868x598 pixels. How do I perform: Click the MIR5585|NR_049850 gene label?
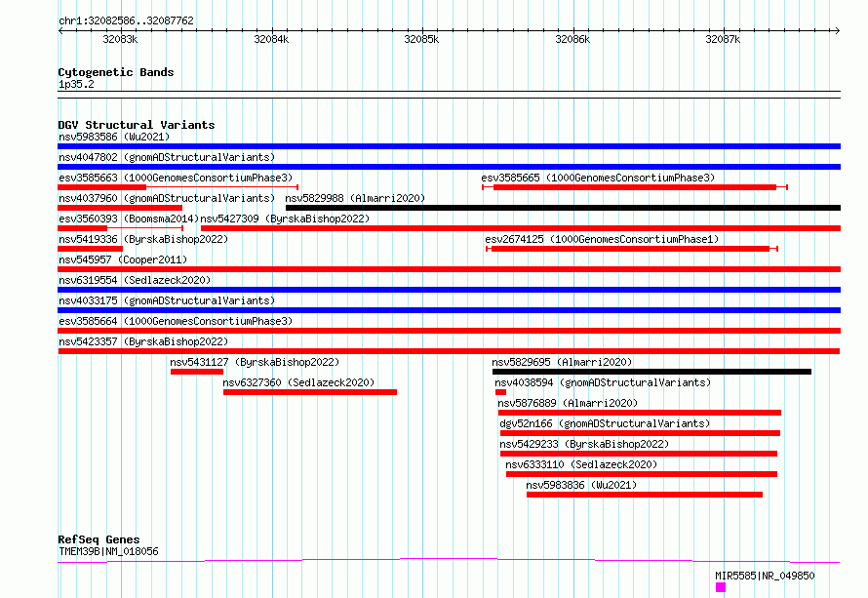click(x=765, y=576)
